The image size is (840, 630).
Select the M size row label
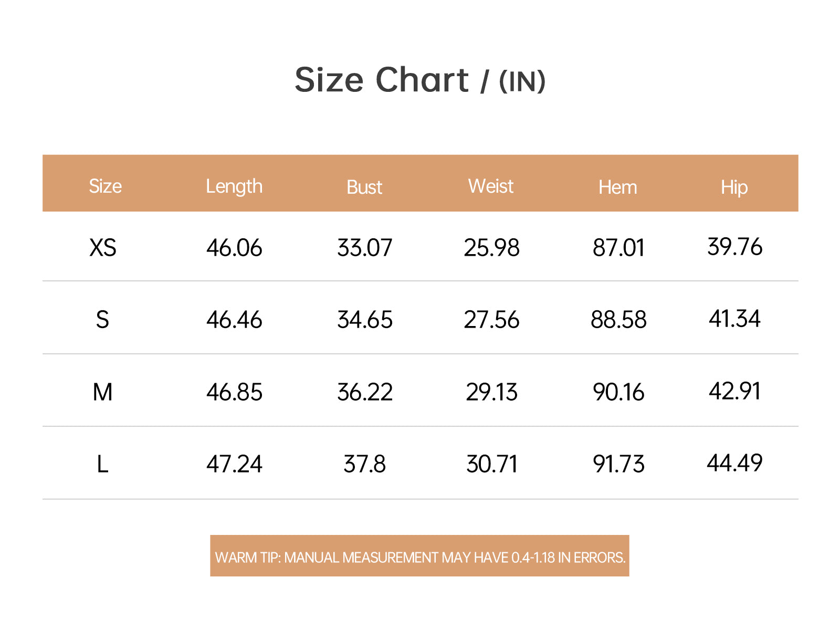click(102, 392)
